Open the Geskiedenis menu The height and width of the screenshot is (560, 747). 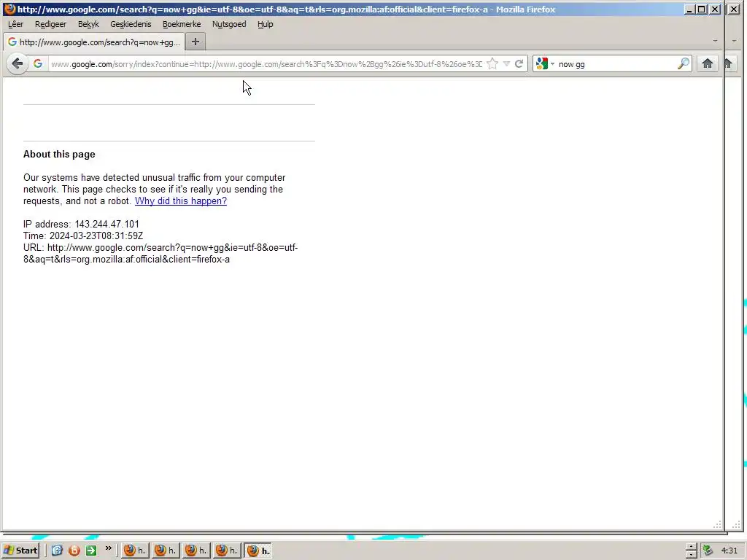pos(131,24)
